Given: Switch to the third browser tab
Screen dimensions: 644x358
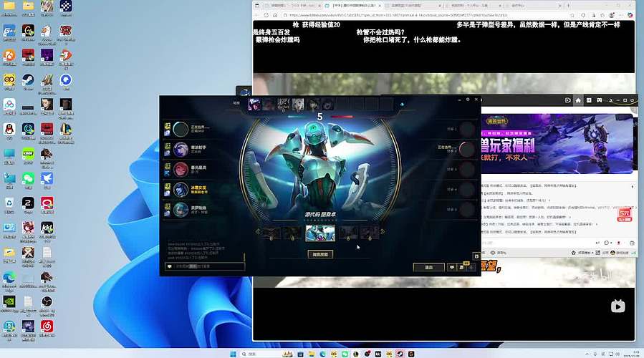Looking at the screenshot, I should [x=413, y=6].
